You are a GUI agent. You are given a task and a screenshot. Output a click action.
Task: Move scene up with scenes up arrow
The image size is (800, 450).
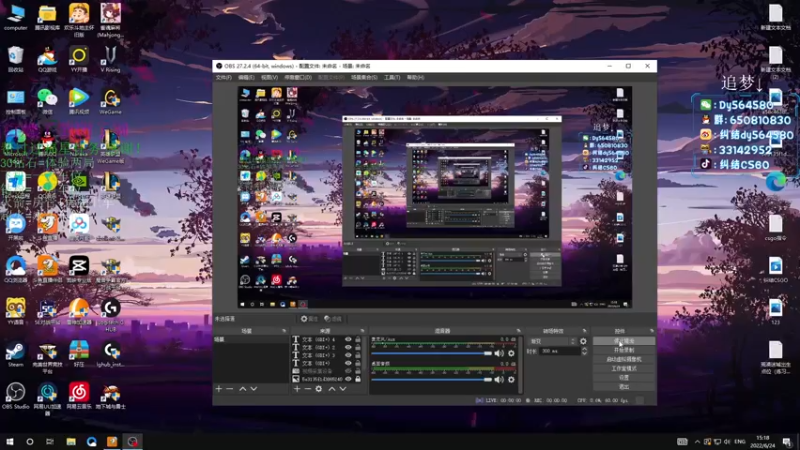click(x=243, y=389)
